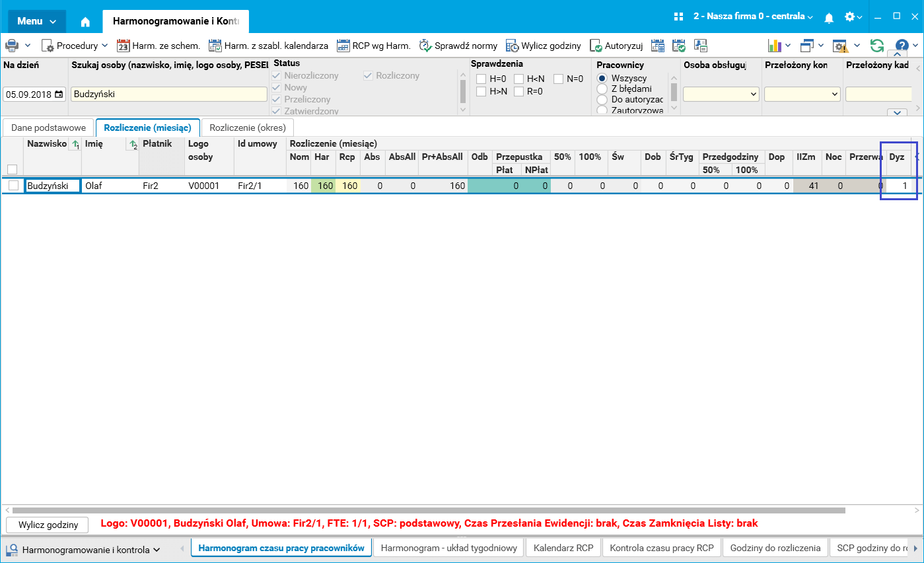
Task: Select the Do autoryzacji radio option
Action: tap(602, 100)
